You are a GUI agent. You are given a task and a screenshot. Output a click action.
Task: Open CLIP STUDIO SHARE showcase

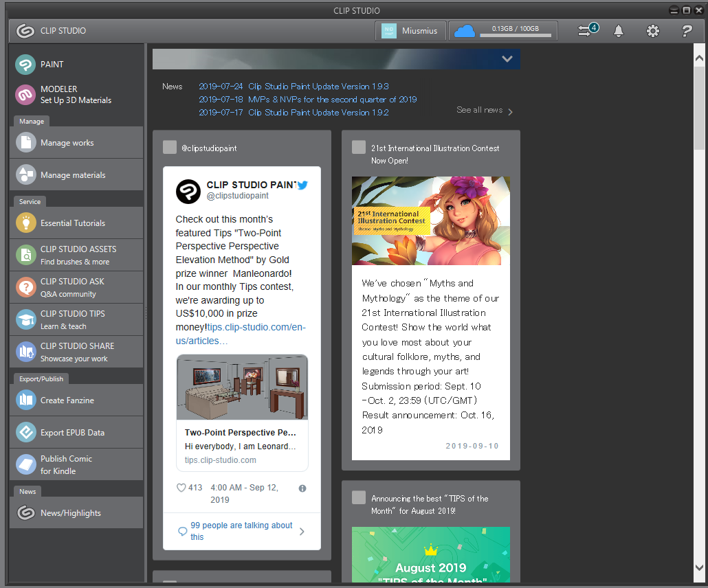click(76, 352)
